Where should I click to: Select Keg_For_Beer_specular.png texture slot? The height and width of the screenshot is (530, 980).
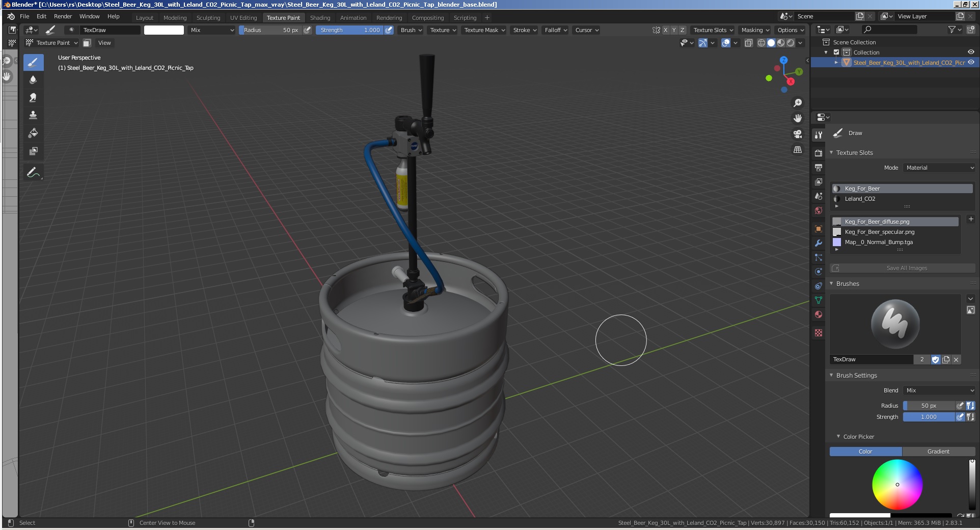[895, 232]
